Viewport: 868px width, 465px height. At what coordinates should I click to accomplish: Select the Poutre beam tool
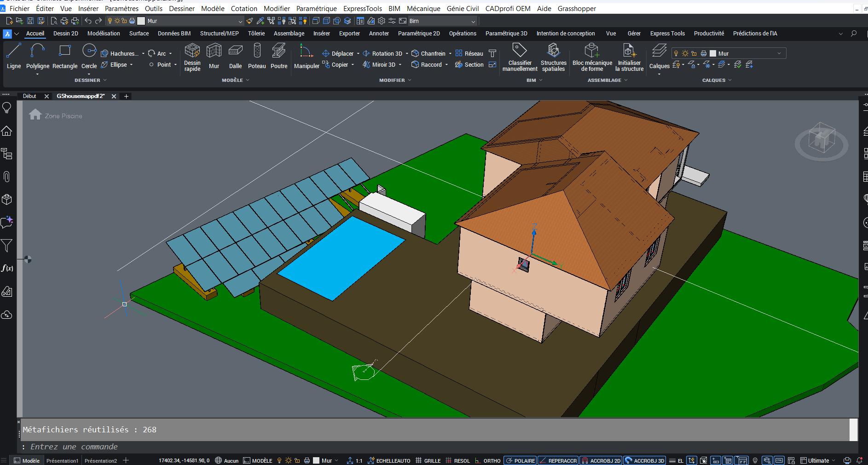pyautogui.click(x=279, y=57)
